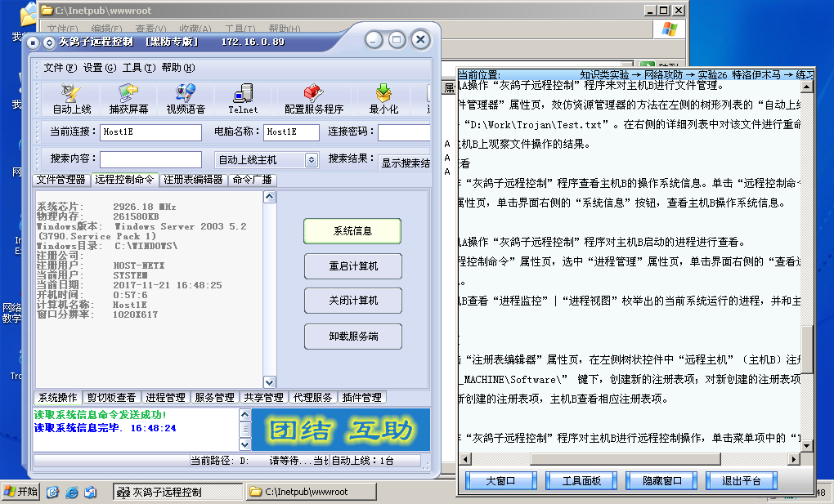Click the 自动上线:1台 status bar entry
The height and width of the screenshot is (504, 834).
pyautogui.click(x=363, y=461)
